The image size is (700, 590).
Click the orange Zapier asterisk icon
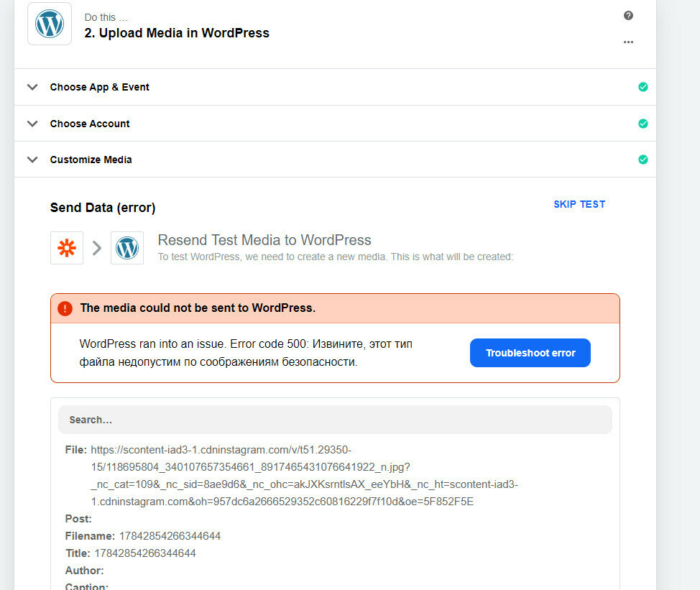(x=67, y=248)
